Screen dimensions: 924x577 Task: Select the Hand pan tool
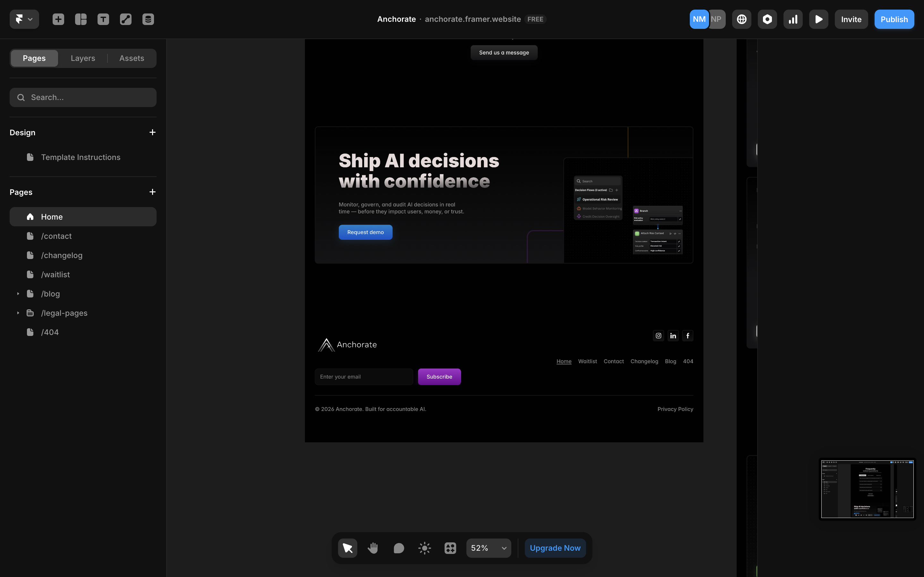coord(373,548)
